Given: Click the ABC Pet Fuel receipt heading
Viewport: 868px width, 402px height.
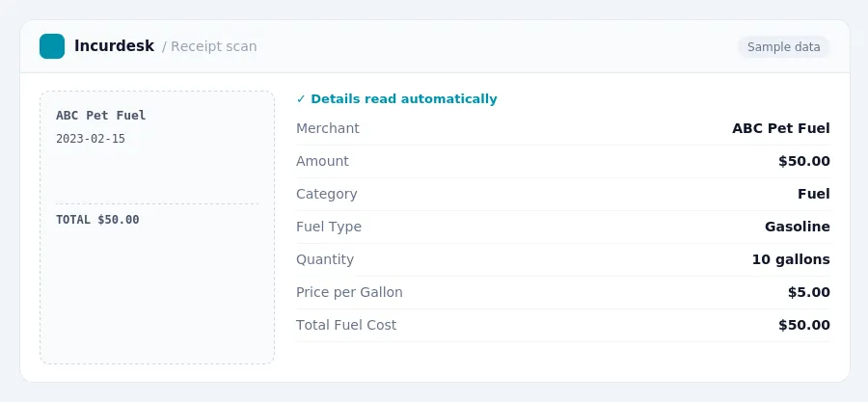Looking at the screenshot, I should (x=100, y=116).
